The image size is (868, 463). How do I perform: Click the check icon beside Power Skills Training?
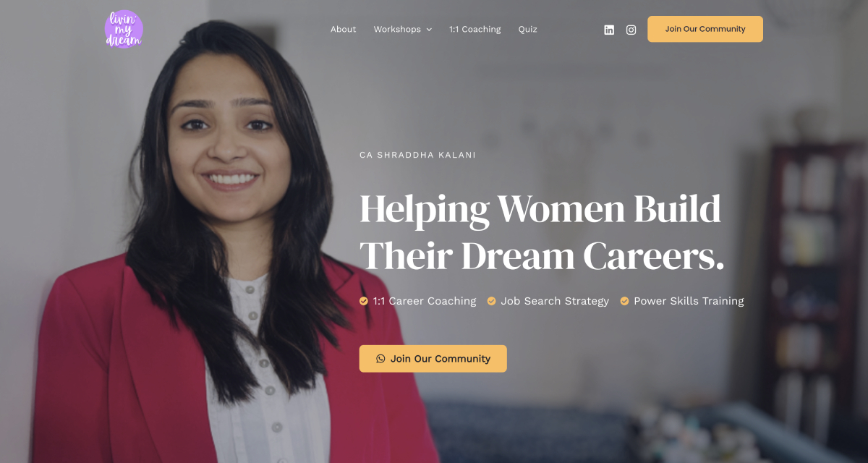coord(624,301)
